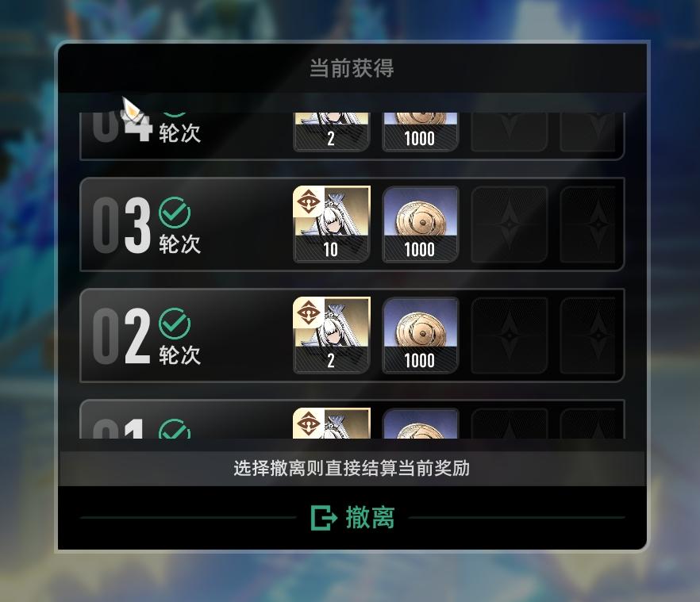The height and width of the screenshot is (602, 700).
Task: Click round 01 gold coin reward icon
Action: 420,423
